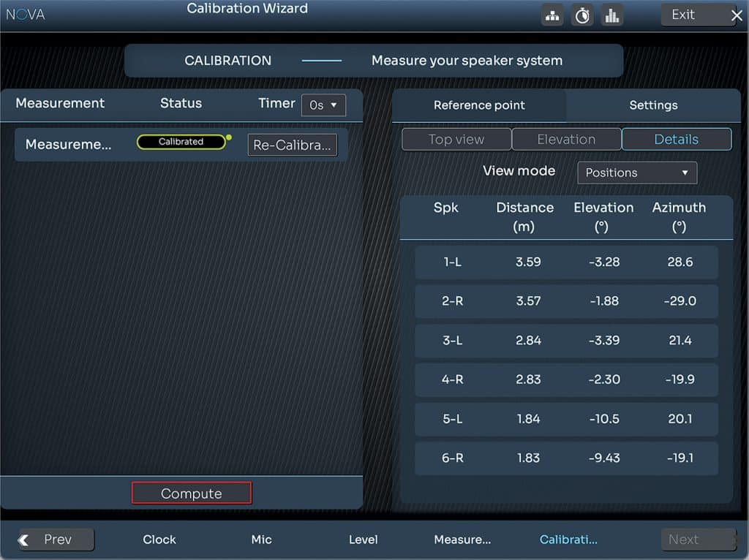749x560 pixels.
Task: Toggle the Top view display
Action: click(x=456, y=140)
